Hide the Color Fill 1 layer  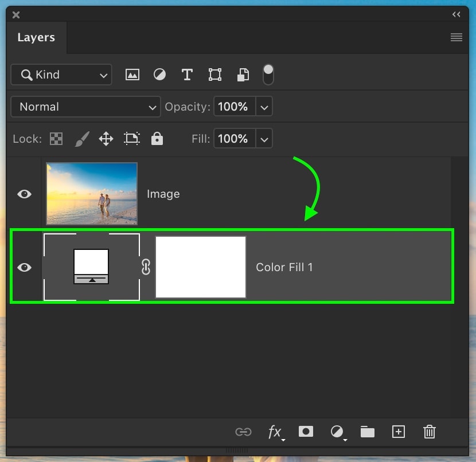(x=24, y=267)
